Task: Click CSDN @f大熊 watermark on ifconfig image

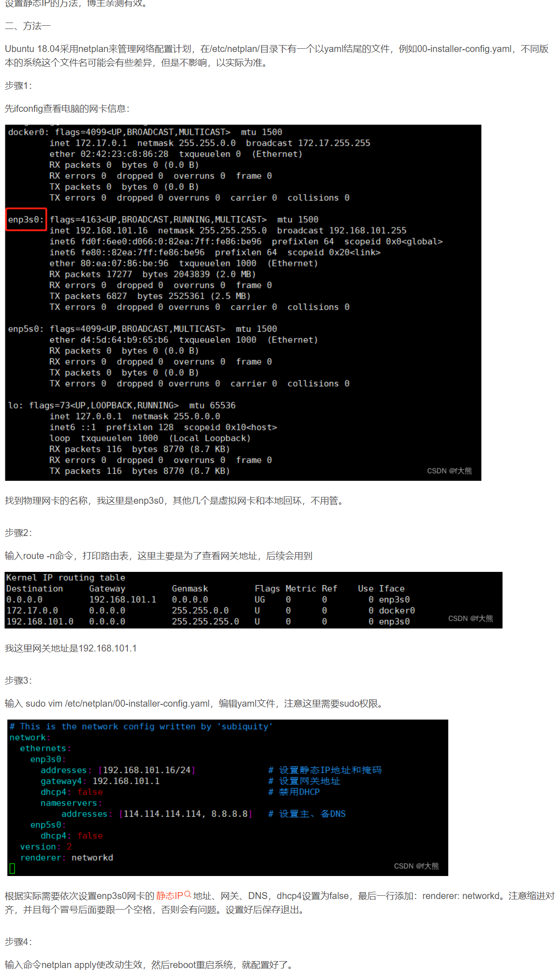Action: click(x=449, y=471)
